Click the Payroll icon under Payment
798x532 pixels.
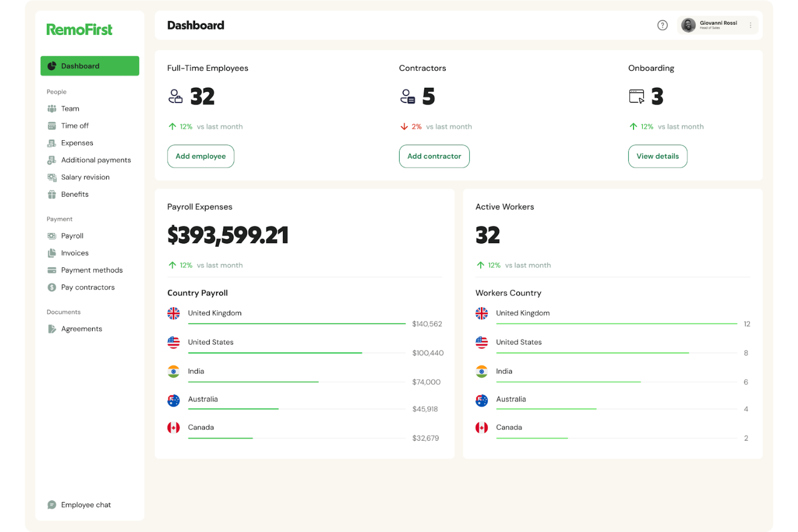52,236
